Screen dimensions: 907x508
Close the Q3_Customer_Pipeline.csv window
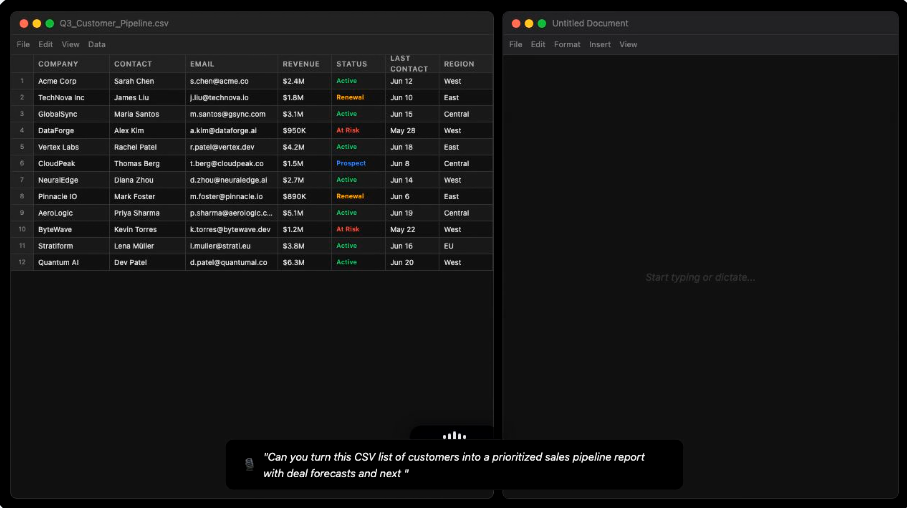click(x=24, y=23)
